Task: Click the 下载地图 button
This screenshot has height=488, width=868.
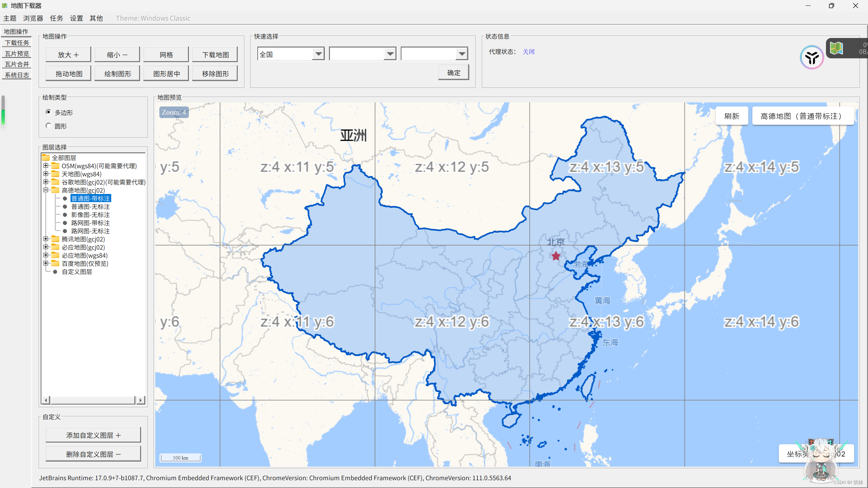Action: tap(215, 55)
